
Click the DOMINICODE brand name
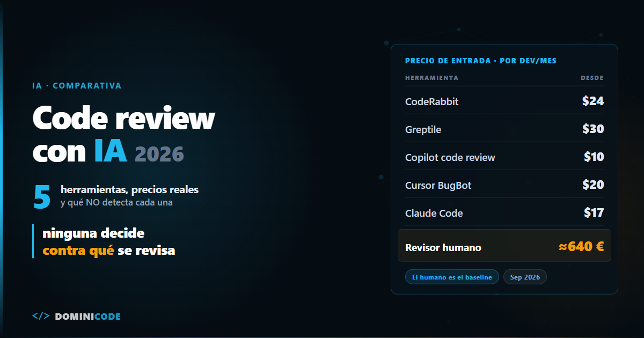click(87, 317)
